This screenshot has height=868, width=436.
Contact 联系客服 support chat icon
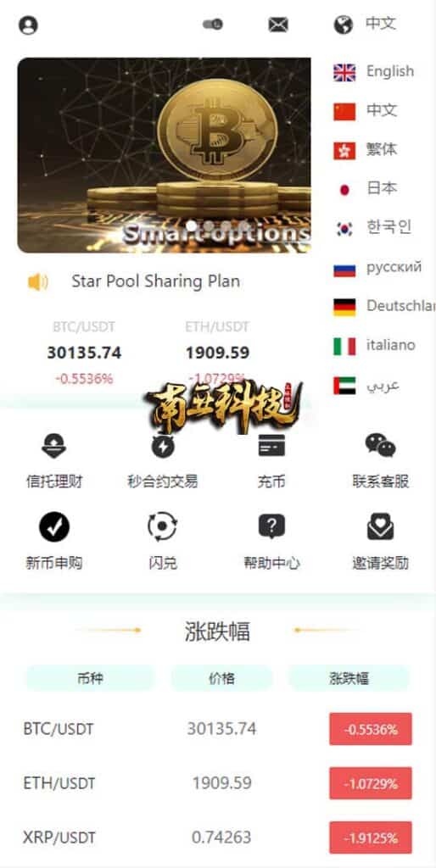[380, 445]
